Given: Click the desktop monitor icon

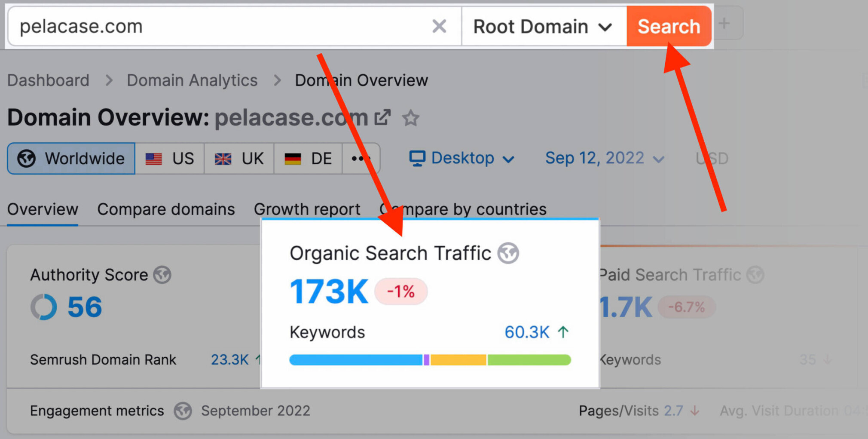Looking at the screenshot, I should pos(417,158).
